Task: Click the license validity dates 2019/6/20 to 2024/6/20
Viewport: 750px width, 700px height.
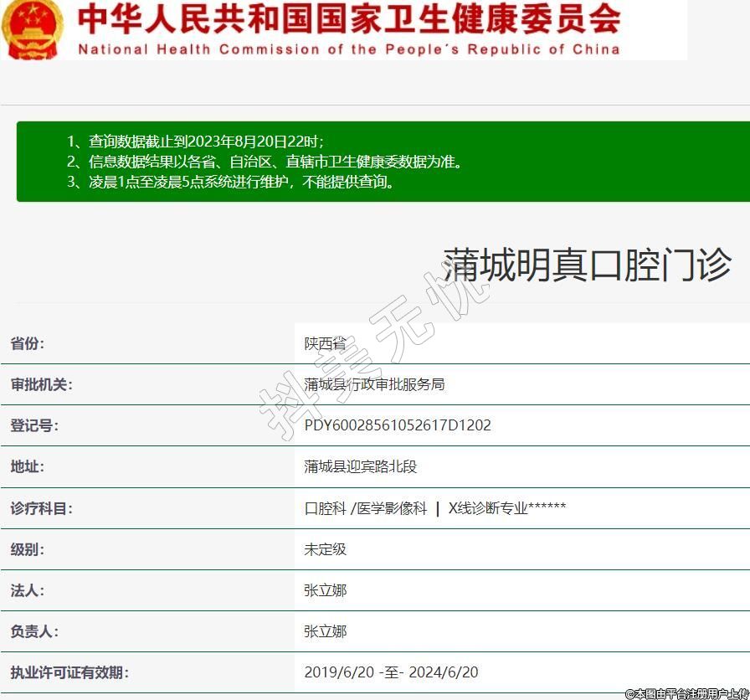Action: [x=391, y=672]
